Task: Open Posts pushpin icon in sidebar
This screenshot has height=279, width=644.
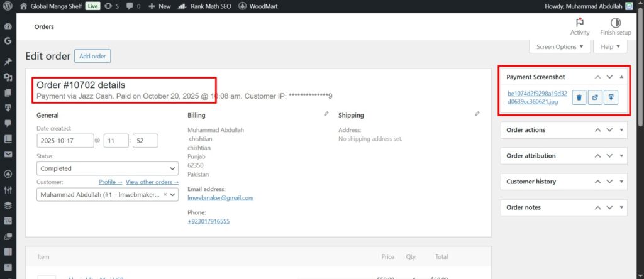Action: click(8, 62)
